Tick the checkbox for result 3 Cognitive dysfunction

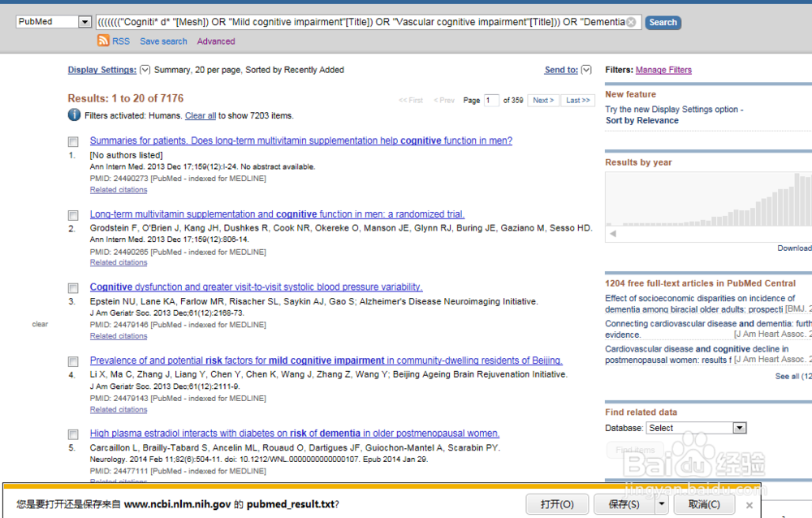pyautogui.click(x=74, y=288)
